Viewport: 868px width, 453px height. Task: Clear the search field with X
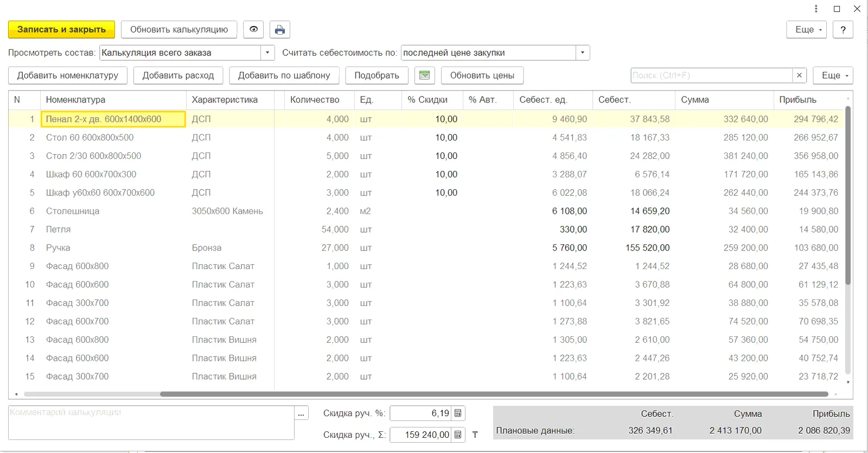coord(799,75)
